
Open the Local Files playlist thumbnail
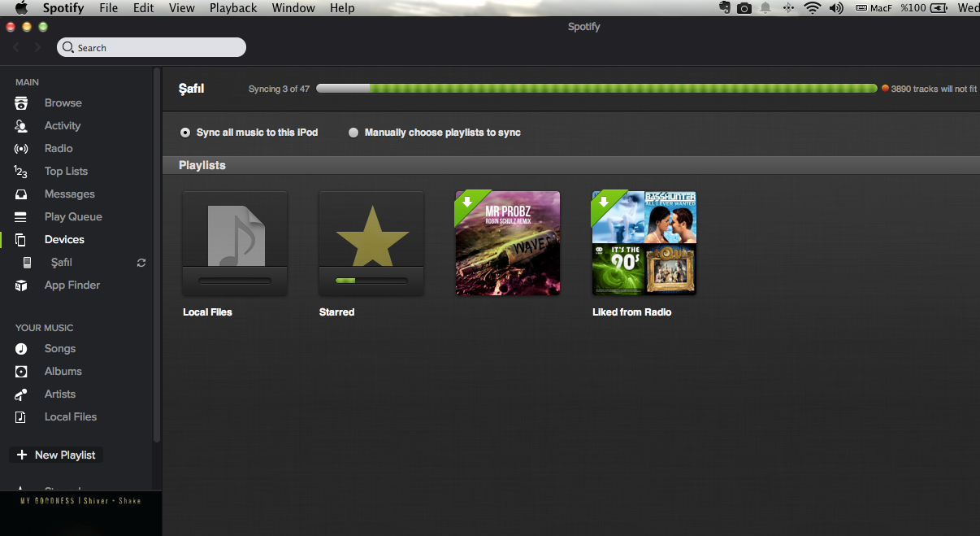(235, 243)
